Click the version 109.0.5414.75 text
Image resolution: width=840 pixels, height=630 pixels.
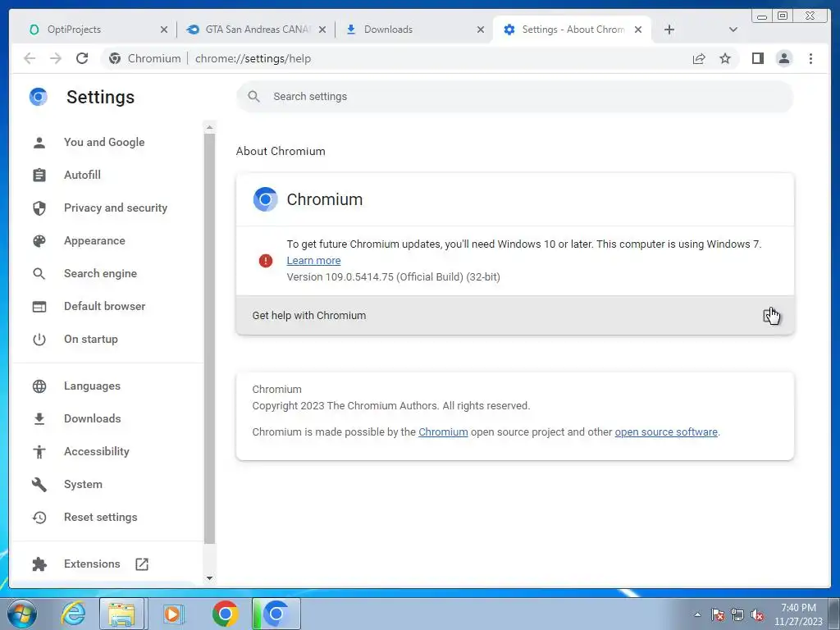click(x=393, y=277)
